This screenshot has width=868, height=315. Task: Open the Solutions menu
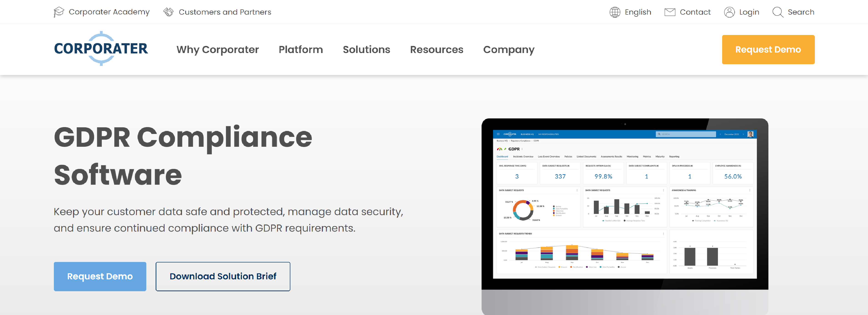tap(367, 50)
